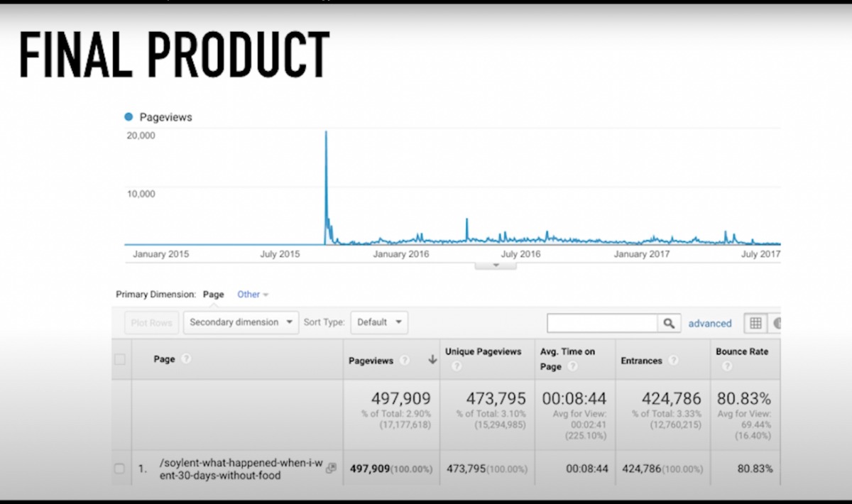Open the help icon under Unique Pageviews

[457, 367]
